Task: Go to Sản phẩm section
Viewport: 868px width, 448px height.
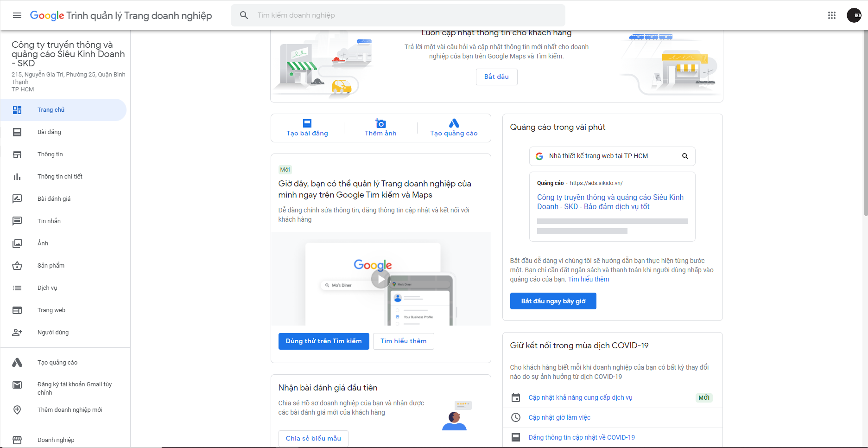Action: [x=63, y=266]
